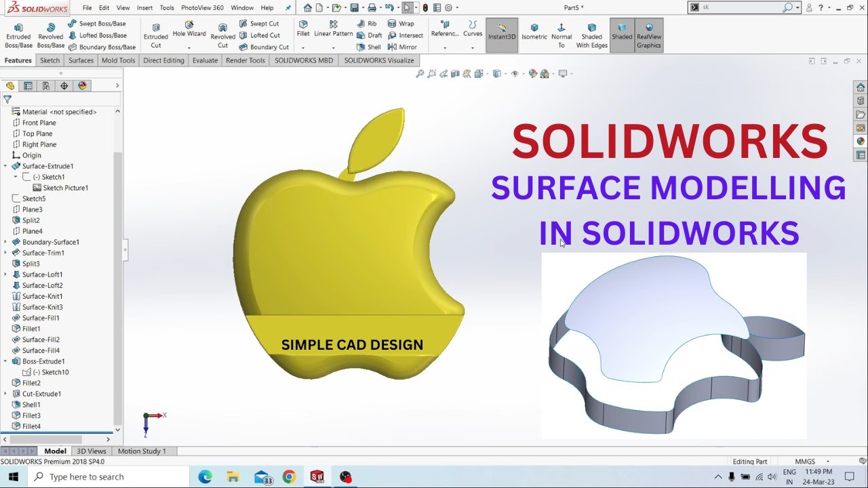This screenshot has width=868, height=488.
Task: Activate the Revolved Cut tool
Action: tap(222, 35)
